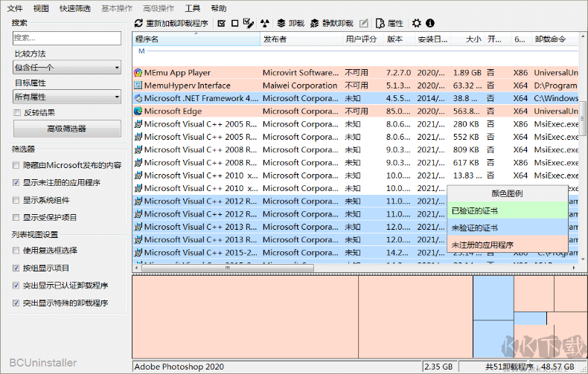Image resolution: width=588 pixels, height=374 pixels.
Task: Click the reload uninstallers refresh icon
Action: (x=139, y=23)
